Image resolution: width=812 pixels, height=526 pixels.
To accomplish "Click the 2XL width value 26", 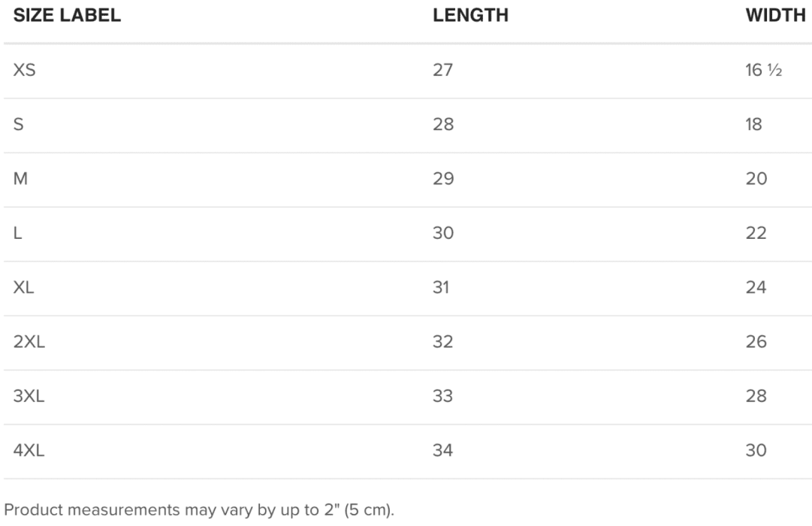I will click(756, 342).
